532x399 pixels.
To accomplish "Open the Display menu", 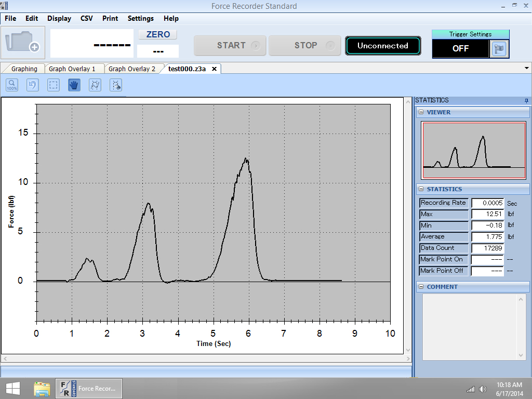I will pyautogui.click(x=59, y=18).
